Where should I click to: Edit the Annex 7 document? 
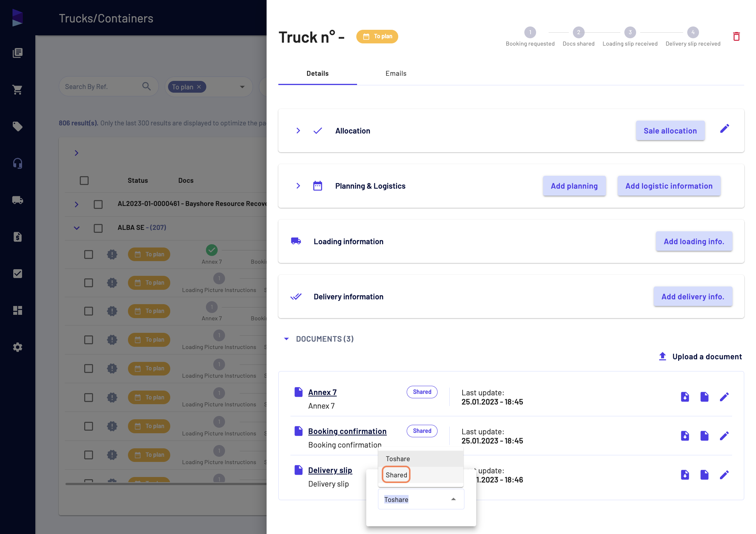[724, 397]
